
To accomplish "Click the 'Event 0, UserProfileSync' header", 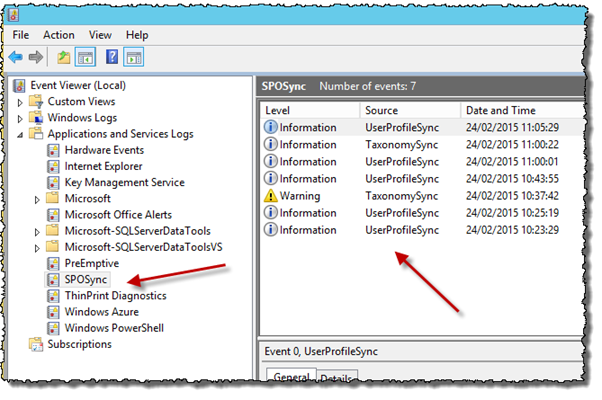I will (x=321, y=351).
